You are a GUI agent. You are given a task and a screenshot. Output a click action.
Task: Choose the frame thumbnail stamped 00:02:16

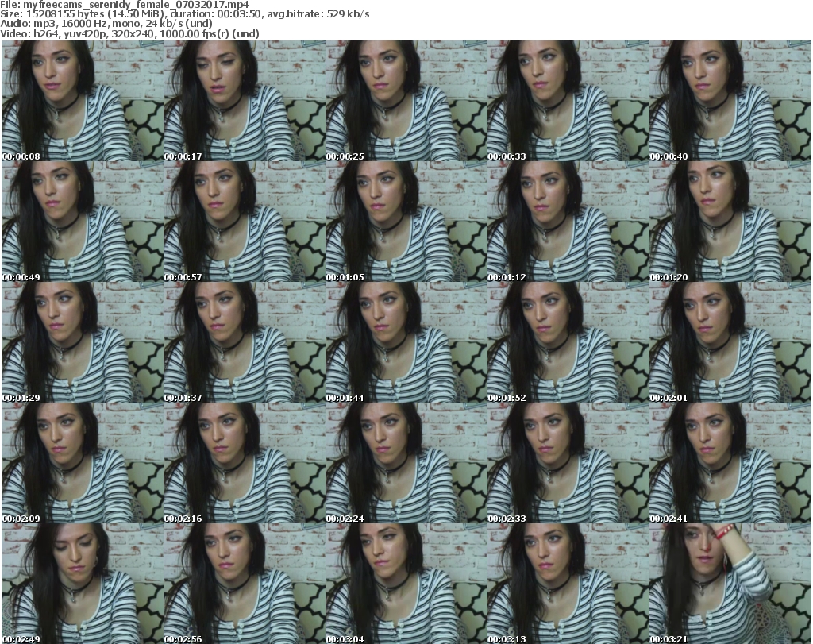245,463
